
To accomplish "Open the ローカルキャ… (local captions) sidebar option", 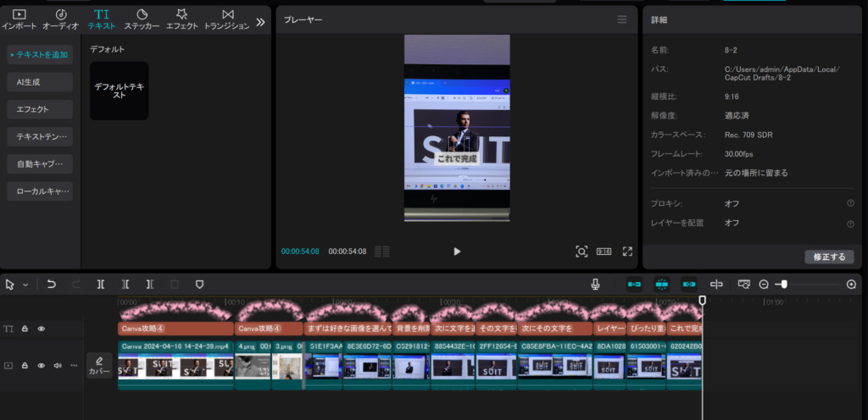I will [40, 191].
